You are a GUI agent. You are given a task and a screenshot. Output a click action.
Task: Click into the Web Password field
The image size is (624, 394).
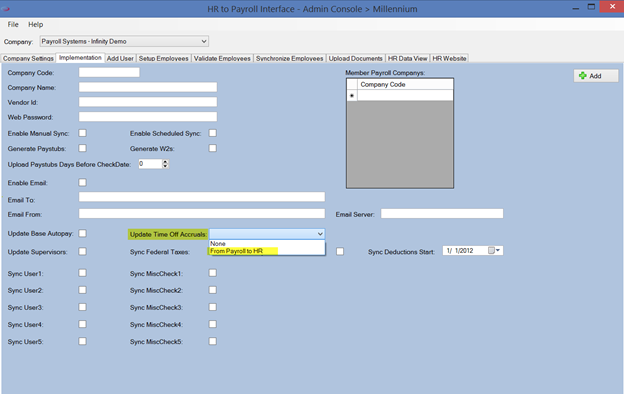[148, 117]
